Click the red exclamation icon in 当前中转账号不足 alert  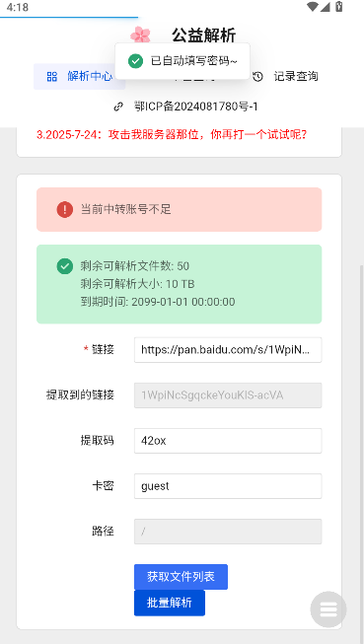pos(65,209)
